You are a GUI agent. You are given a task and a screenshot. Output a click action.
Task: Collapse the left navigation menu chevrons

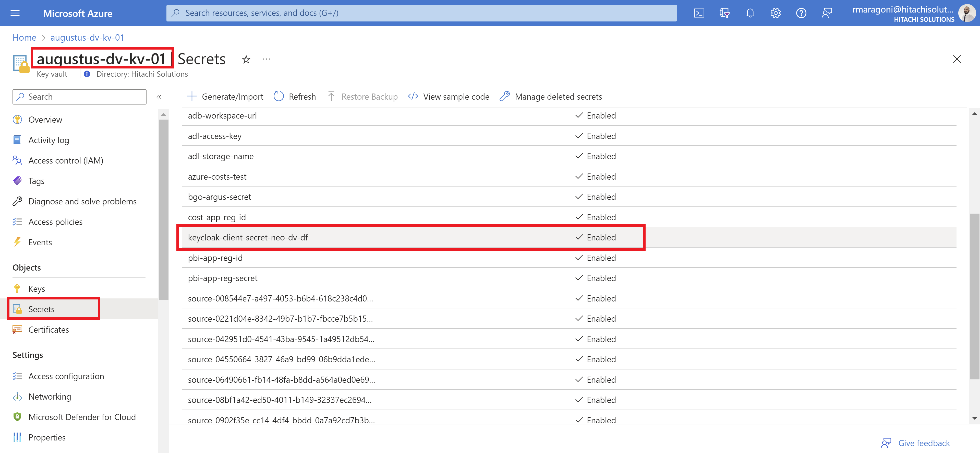pyautogui.click(x=159, y=97)
